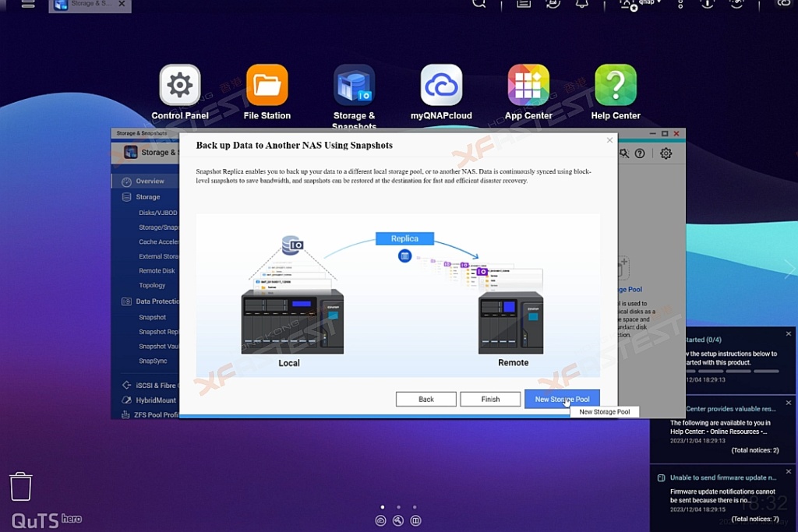
Task: Open the main hamburger menu
Action: [28, 4]
